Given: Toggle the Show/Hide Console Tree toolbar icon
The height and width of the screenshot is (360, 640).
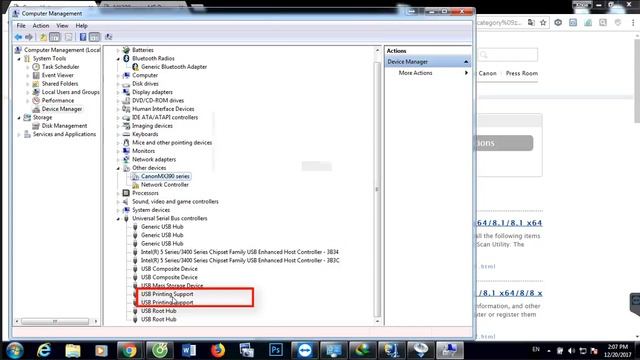Looking at the screenshot, I should (54, 37).
